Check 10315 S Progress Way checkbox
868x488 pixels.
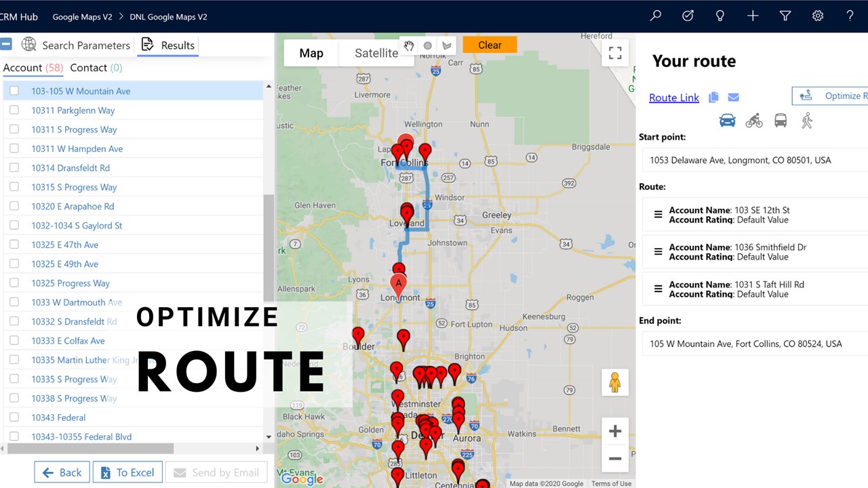pyautogui.click(x=14, y=187)
